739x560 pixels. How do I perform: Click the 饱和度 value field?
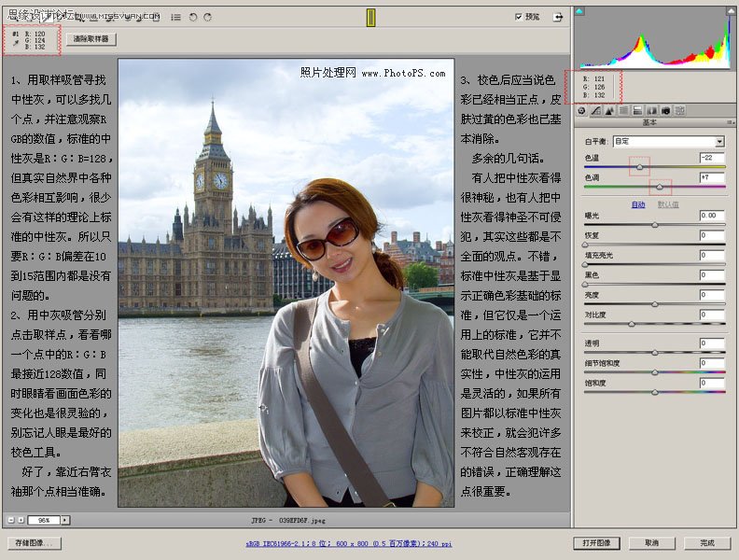point(712,383)
